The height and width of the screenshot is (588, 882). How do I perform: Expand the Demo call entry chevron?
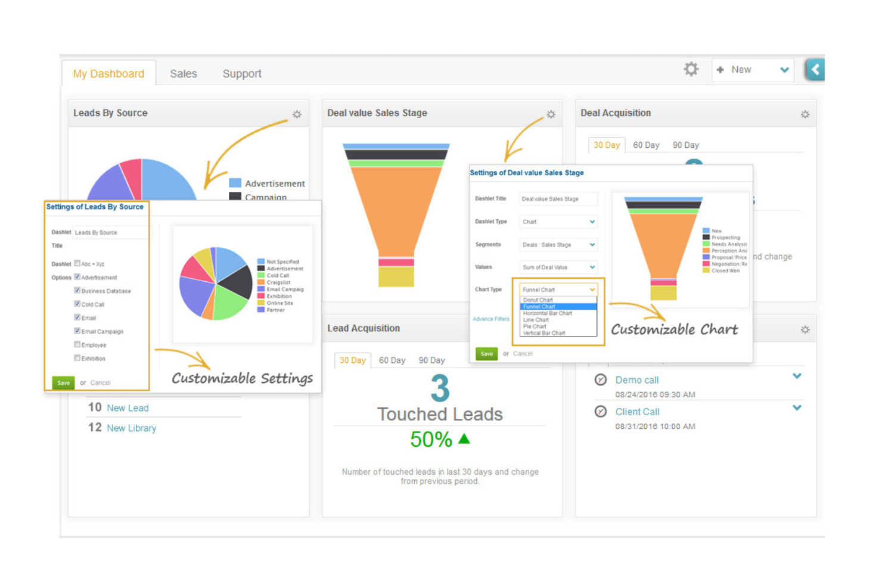[797, 377]
